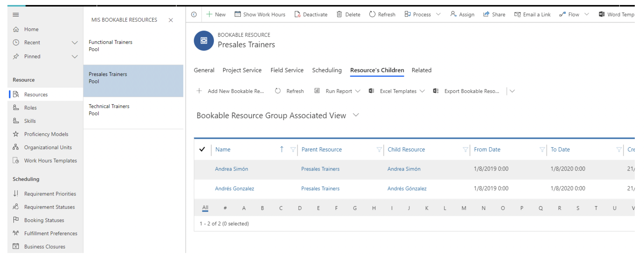
Task: Delete the current record
Action: tap(348, 15)
